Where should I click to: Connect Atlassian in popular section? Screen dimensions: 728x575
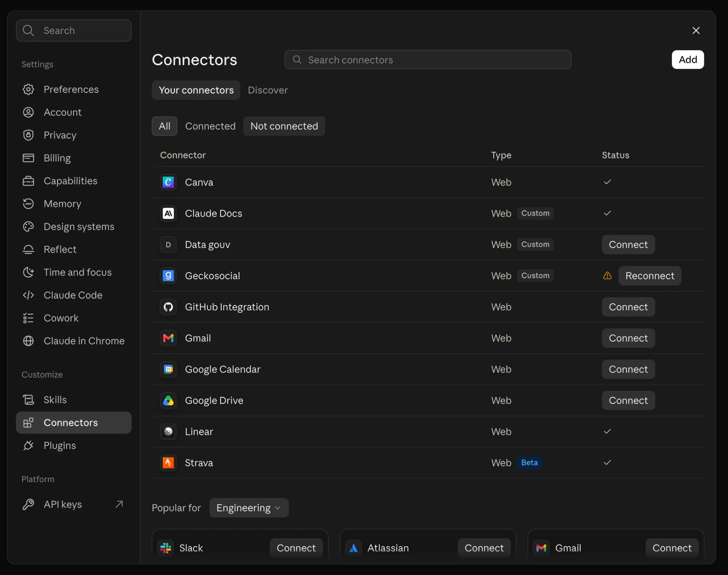point(484,548)
